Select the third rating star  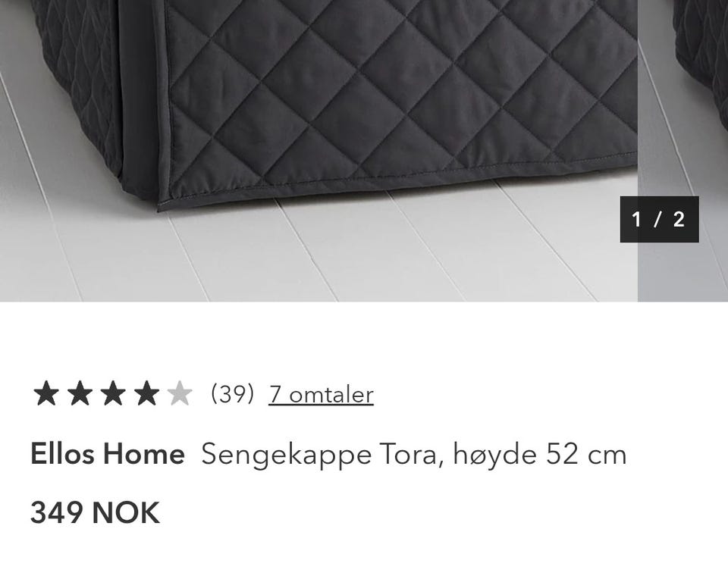(x=113, y=393)
